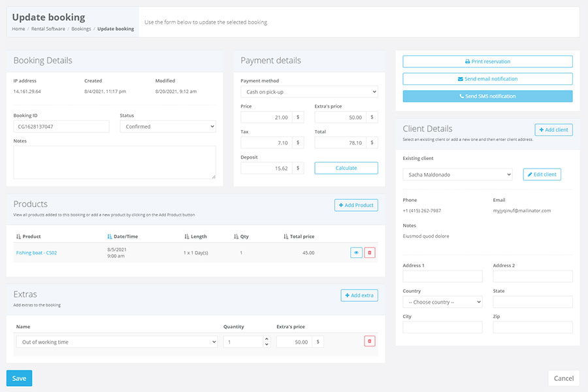The image size is (588, 392).
Task: Focus the Address 2 field
Action: point(533,276)
